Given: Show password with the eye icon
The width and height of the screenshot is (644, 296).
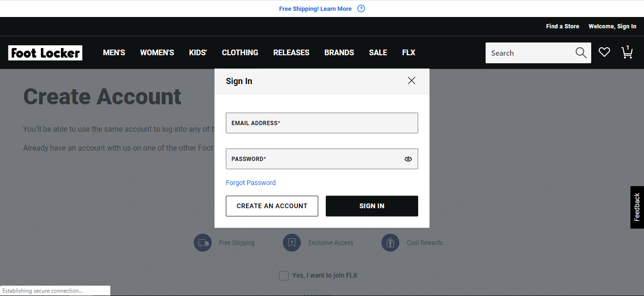Looking at the screenshot, I should [408, 159].
